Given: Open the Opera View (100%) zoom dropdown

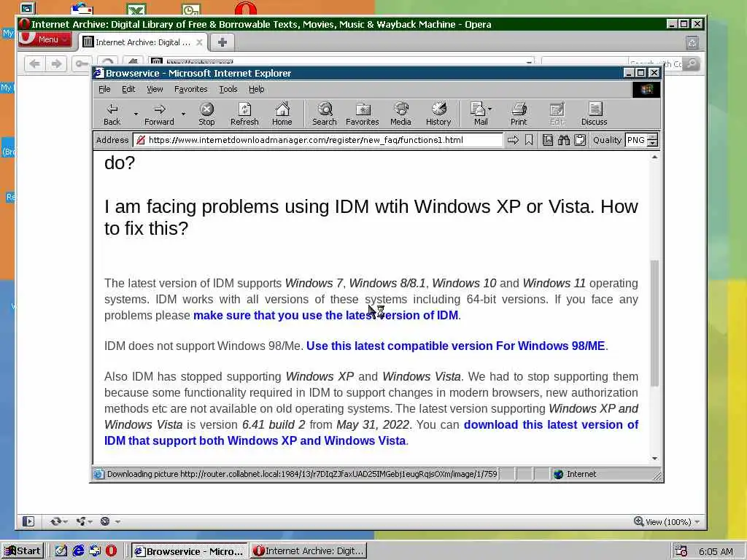Looking at the screenshot, I should pos(667,522).
